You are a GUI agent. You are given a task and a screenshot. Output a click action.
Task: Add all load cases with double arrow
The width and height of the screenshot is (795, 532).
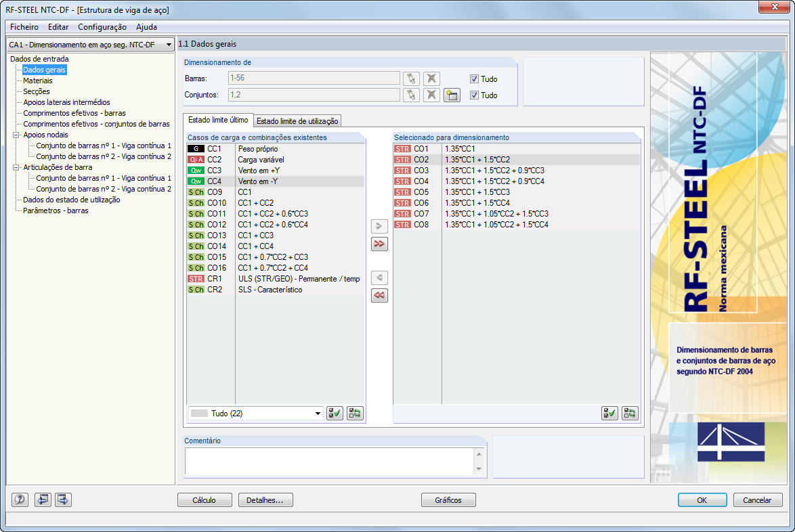379,244
